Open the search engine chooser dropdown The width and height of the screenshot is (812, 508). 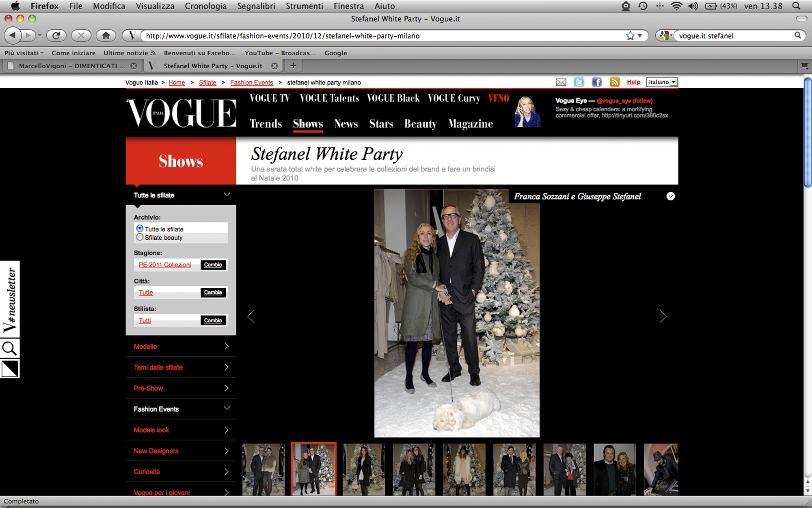[666, 36]
